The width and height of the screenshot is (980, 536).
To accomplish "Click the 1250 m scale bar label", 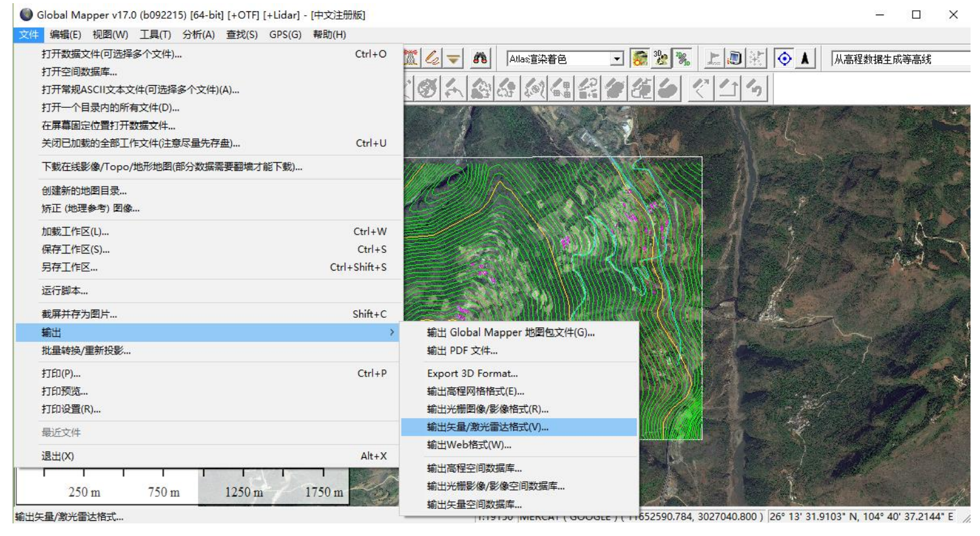I will pos(244,492).
